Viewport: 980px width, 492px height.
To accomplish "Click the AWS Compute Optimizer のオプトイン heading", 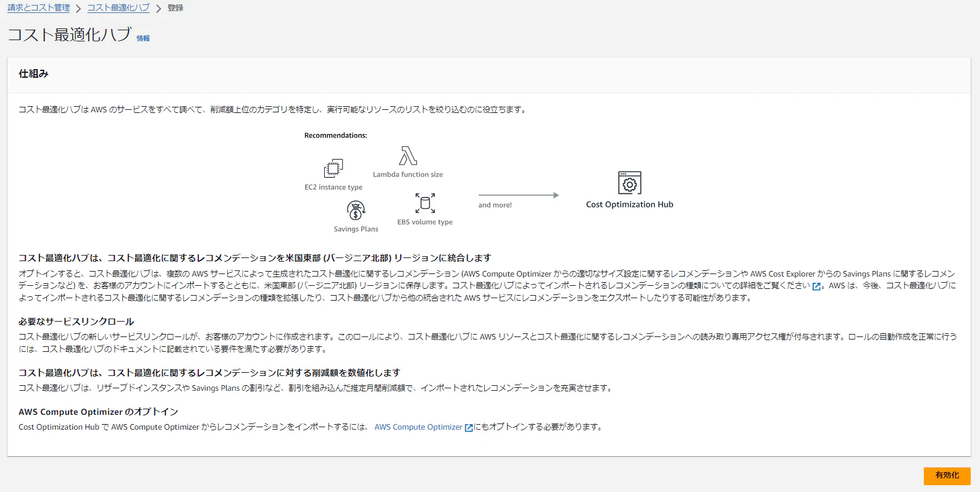I will 98,412.
